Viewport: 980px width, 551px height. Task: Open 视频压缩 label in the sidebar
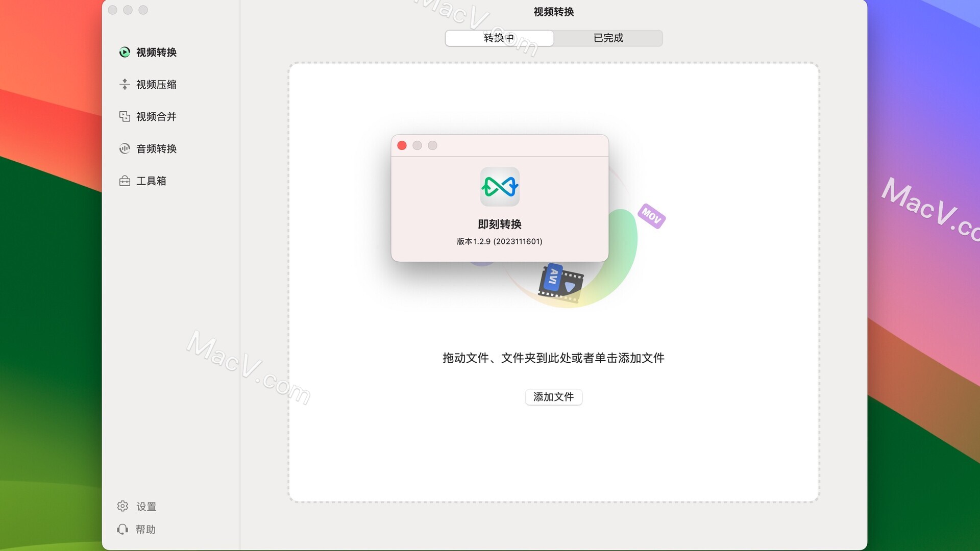click(x=156, y=84)
